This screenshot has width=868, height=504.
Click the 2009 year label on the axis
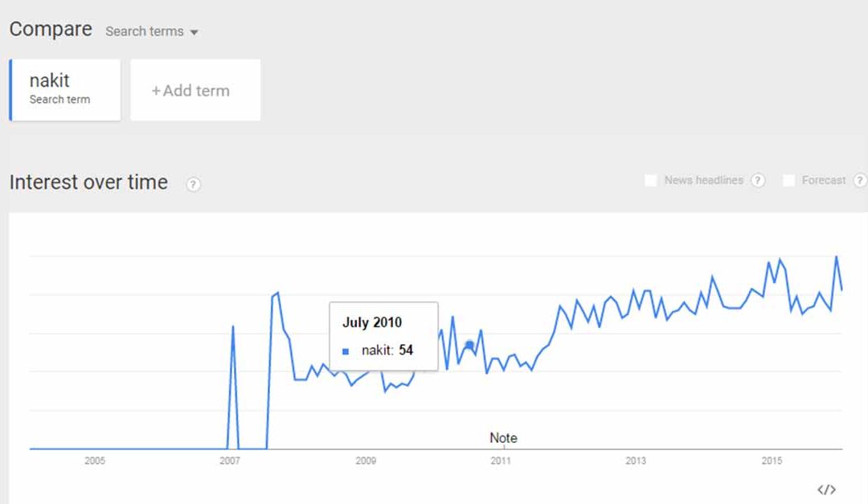(x=366, y=461)
